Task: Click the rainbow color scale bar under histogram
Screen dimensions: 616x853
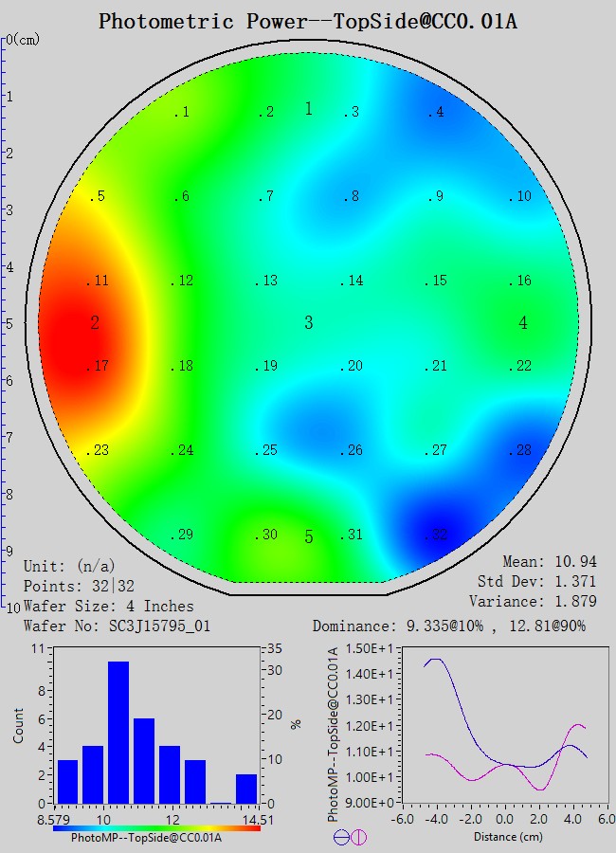Action: click(156, 827)
